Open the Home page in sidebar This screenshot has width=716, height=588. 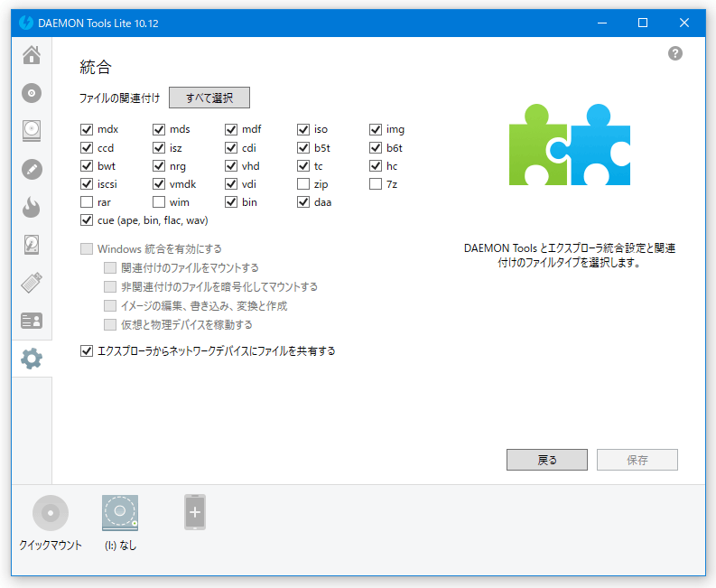[32, 55]
